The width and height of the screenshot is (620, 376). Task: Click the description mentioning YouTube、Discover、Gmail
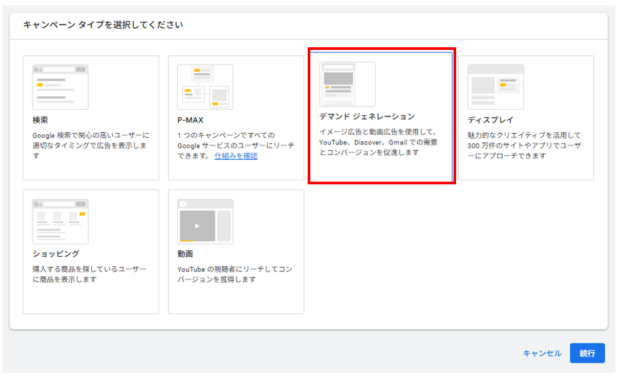(378, 142)
